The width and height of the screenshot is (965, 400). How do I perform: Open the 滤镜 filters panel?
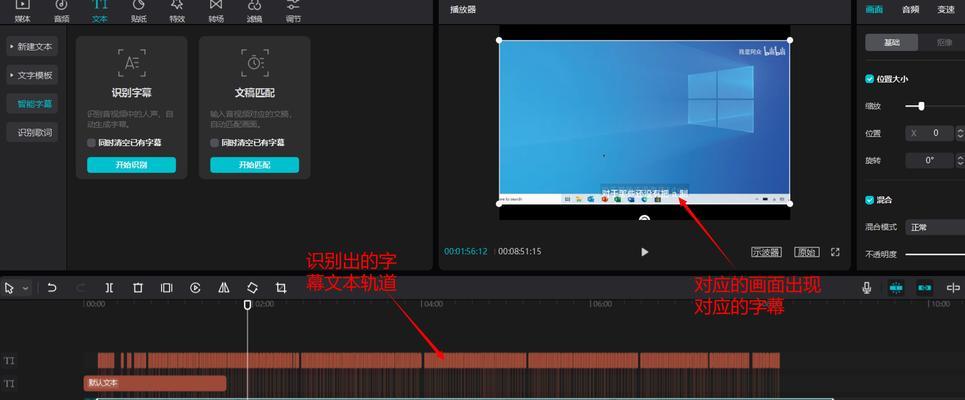tap(255, 10)
